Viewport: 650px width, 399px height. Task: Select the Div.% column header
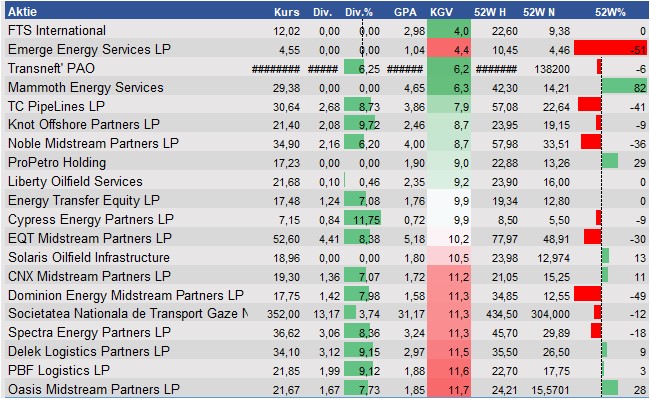point(359,12)
